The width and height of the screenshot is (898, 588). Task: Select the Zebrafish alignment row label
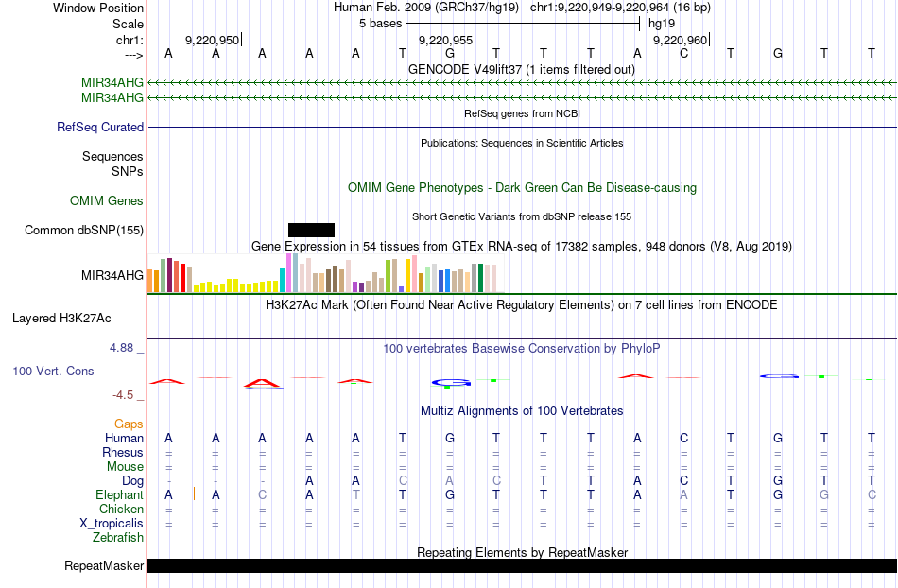click(118, 537)
